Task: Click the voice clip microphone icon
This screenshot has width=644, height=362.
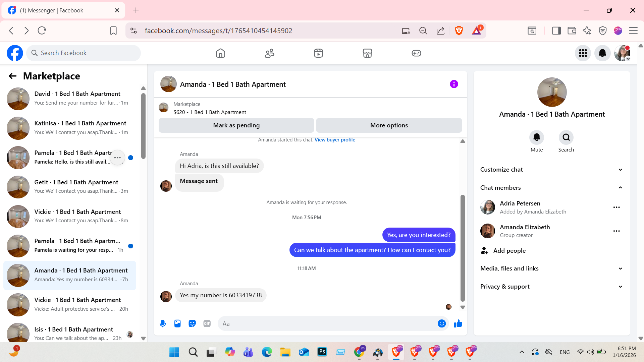Action: tap(163, 323)
